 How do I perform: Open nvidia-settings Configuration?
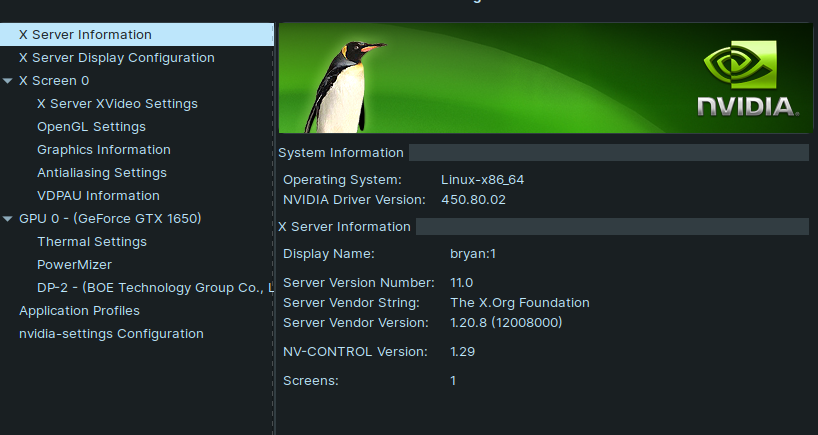click(111, 334)
